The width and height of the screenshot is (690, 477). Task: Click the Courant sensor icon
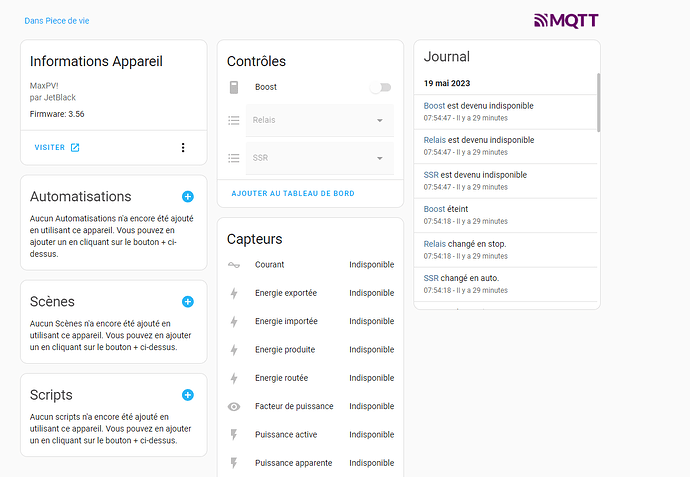pyautogui.click(x=234, y=265)
